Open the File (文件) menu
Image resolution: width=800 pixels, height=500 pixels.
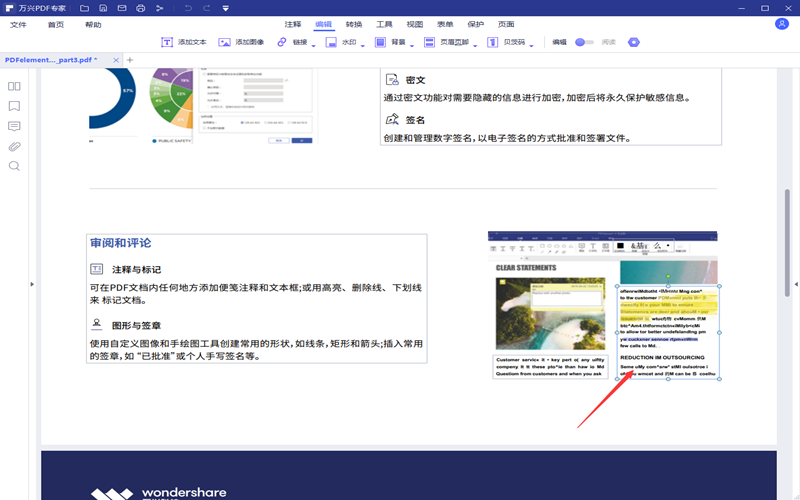[x=18, y=24]
